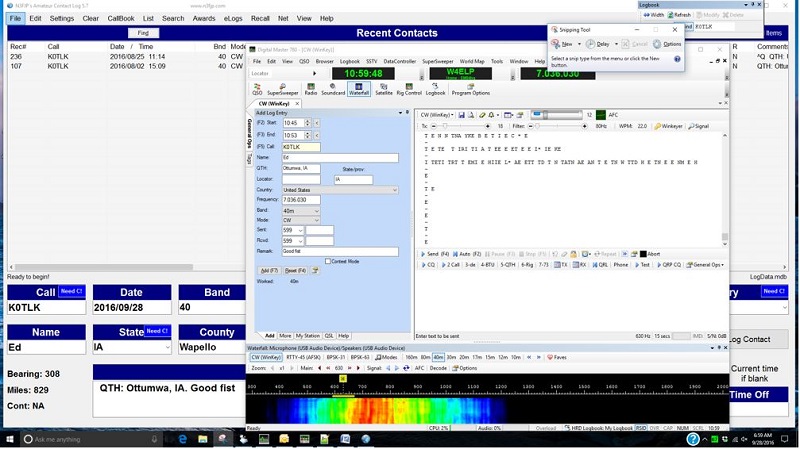Click the Abort transmission button
The width and height of the screenshot is (800, 449).
tap(650, 254)
